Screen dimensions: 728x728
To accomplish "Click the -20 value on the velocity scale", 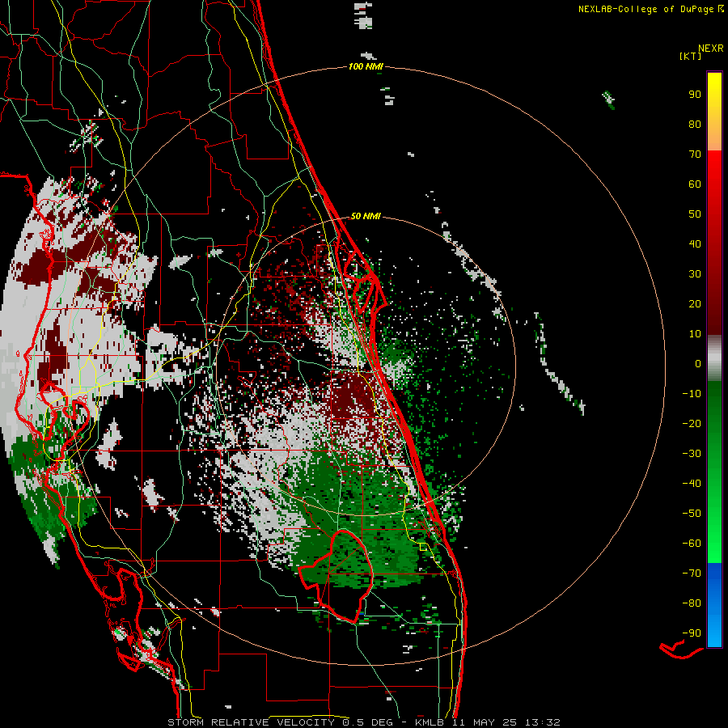I will 692,423.
